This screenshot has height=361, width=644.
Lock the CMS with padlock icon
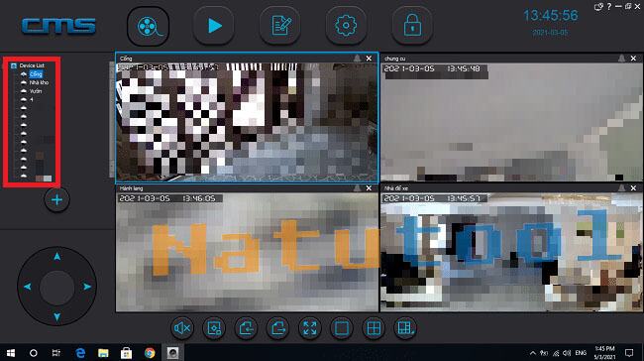(x=412, y=26)
